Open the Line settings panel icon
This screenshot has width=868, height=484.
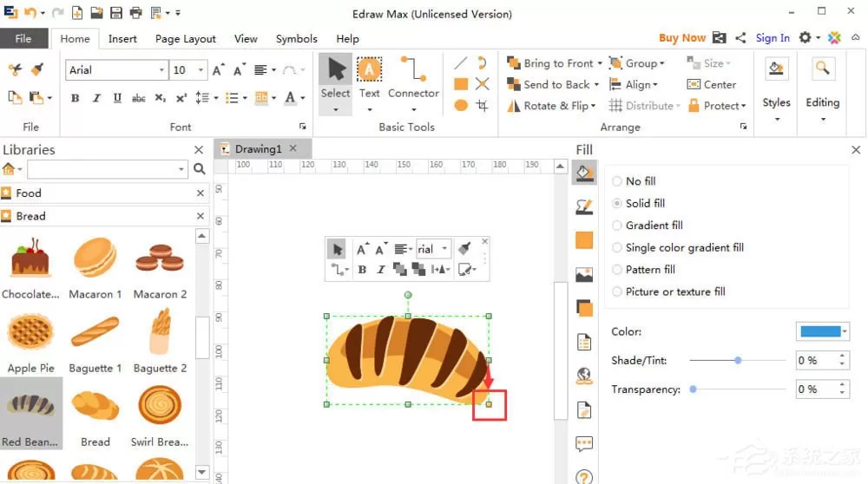pos(584,207)
